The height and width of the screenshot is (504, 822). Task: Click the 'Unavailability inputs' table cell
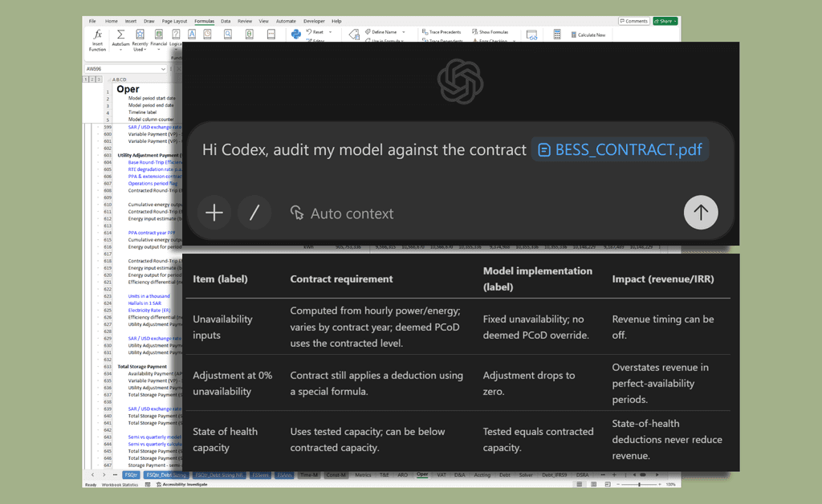click(x=234, y=327)
